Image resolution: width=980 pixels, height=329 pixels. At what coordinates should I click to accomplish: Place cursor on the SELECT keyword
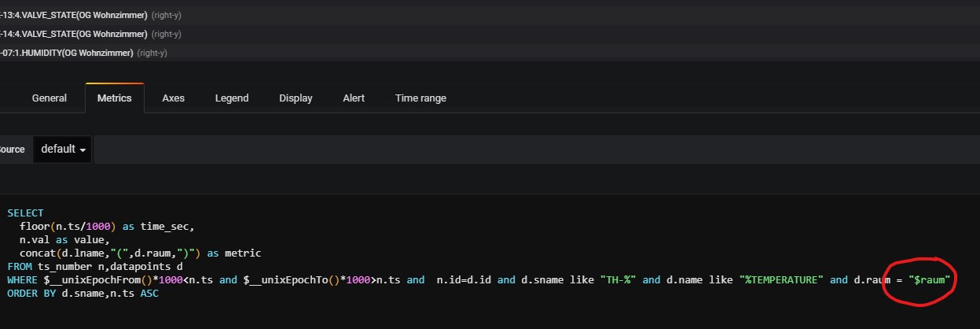25,213
